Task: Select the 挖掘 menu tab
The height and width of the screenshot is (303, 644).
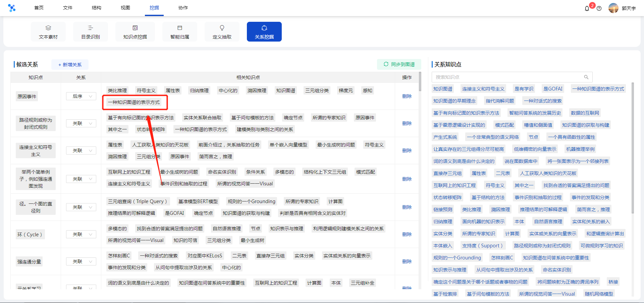Action: [154, 8]
